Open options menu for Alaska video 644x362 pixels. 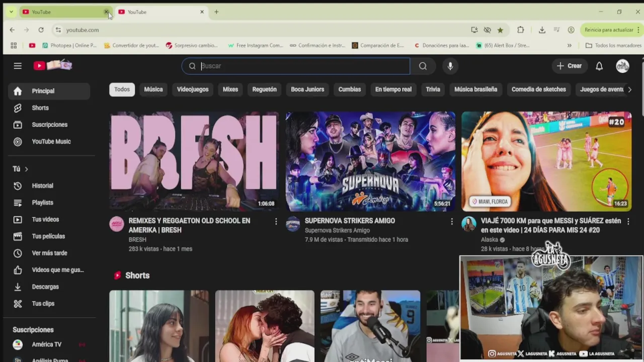tap(628, 222)
